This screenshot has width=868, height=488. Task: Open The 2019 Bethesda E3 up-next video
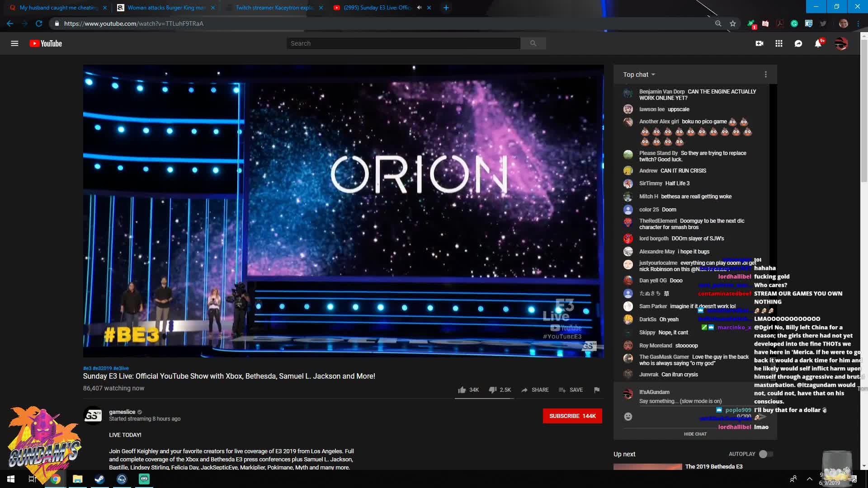pyautogui.click(x=714, y=466)
